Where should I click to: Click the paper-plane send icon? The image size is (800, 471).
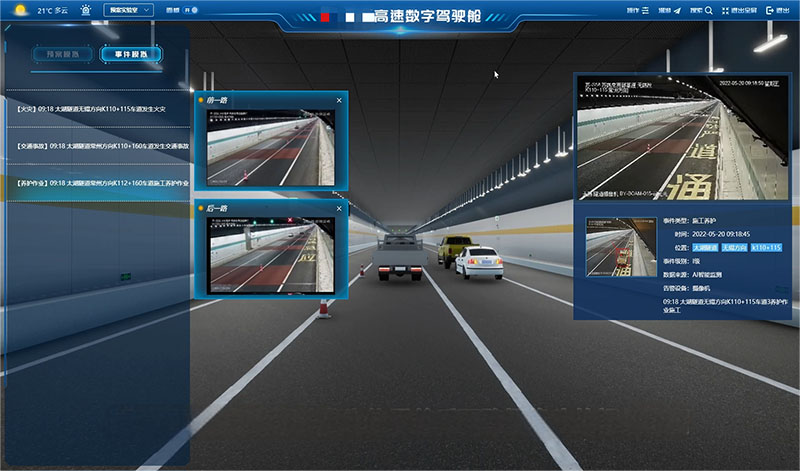click(677, 10)
